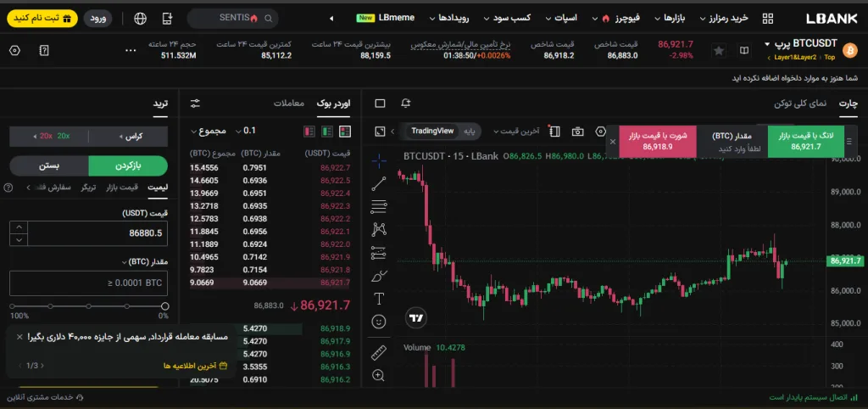868x409 pixels.
Task: Add BTCUSDT to favorites with star icon
Action: pos(719,51)
